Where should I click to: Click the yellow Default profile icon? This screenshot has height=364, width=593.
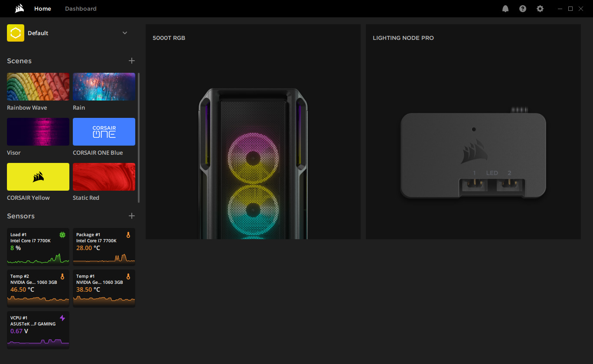[x=16, y=33]
